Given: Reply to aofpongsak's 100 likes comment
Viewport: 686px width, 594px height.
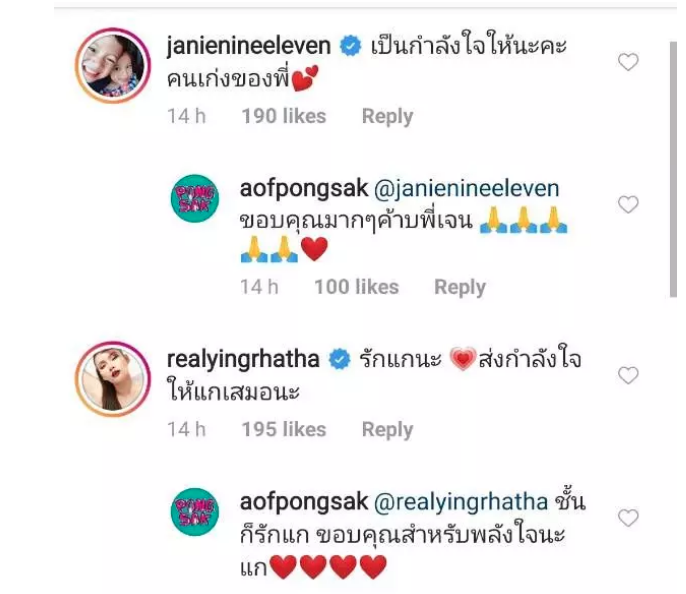Looking at the screenshot, I should point(460,288).
